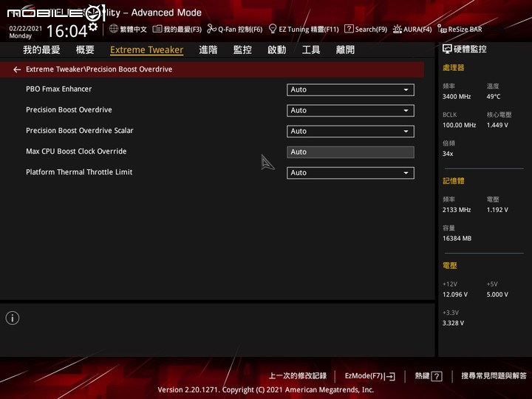
Task: Click the Max CPU Boost Clock Override field
Action: (350, 152)
